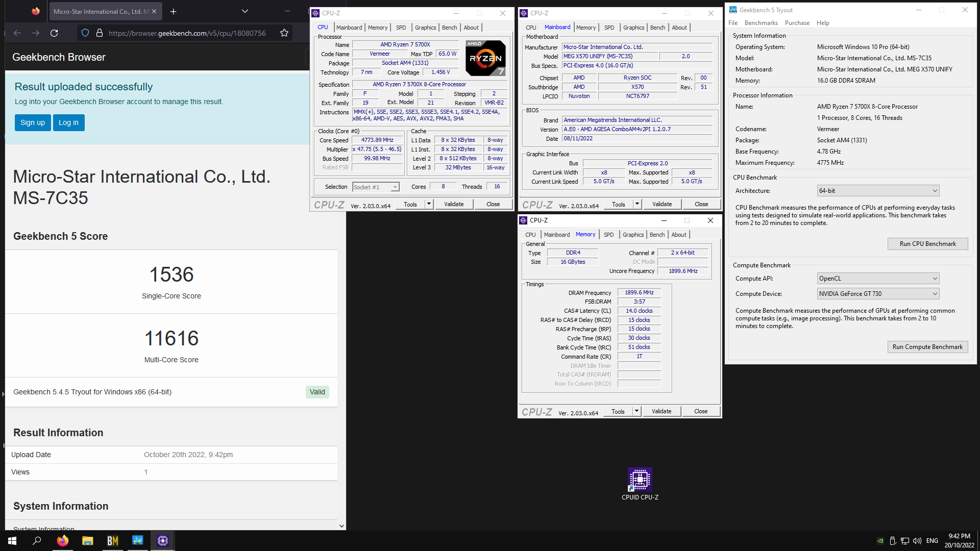Click the Valid badge
Screen dimensions: 980x551
(x=317, y=392)
